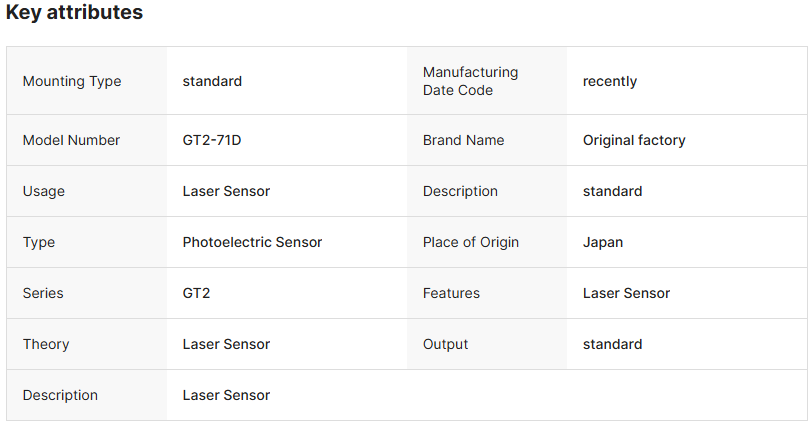Click the Key attributes heading
The width and height of the screenshot is (808, 422).
point(74,13)
